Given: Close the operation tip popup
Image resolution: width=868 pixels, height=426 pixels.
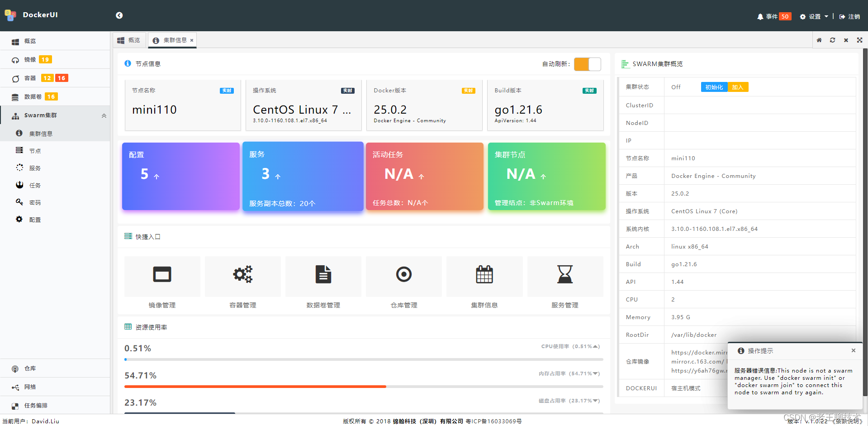Looking at the screenshot, I should pyautogui.click(x=854, y=350).
